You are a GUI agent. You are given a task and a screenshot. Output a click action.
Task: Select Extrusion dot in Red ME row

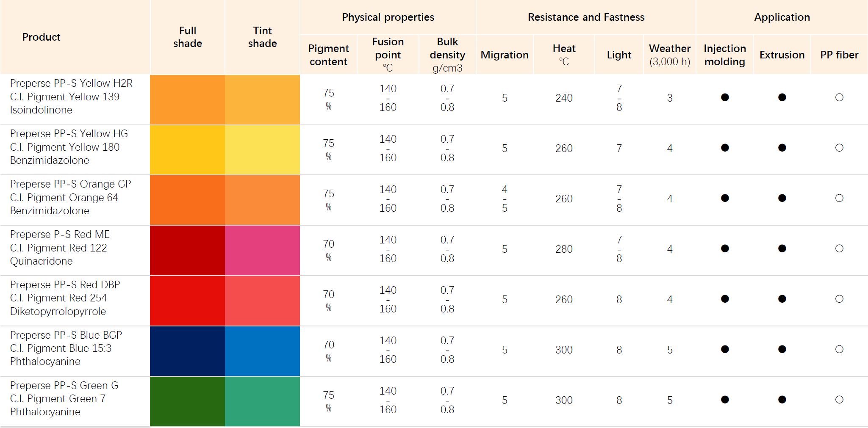tap(782, 249)
